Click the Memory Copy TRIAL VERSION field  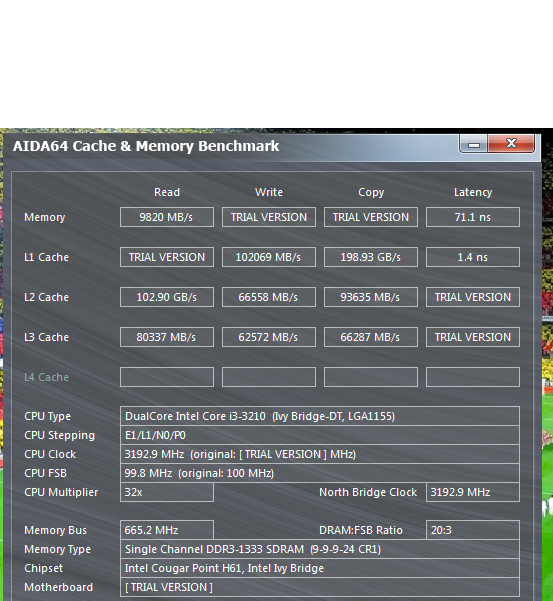pos(371,217)
